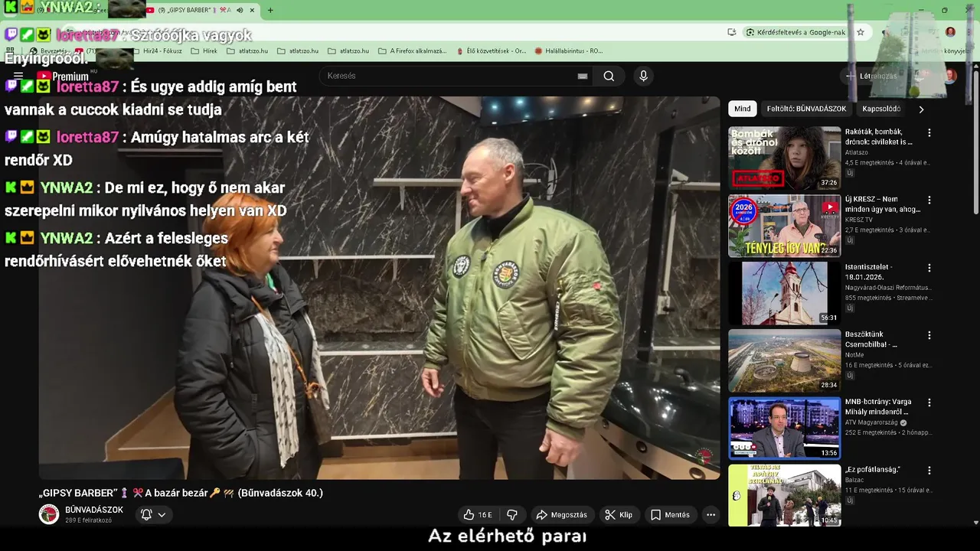Click the Új KRESZ video title text
Image resolution: width=980 pixels, height=551 pixels.
(883, 204)
